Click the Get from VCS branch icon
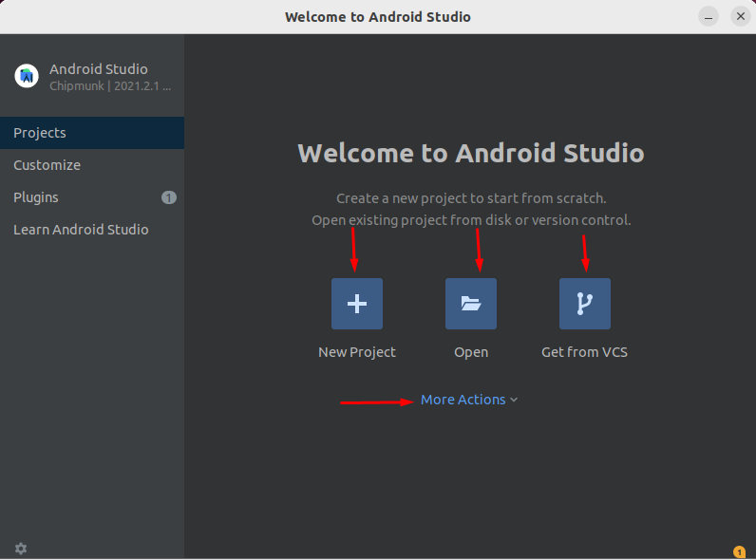 point(585,304)
